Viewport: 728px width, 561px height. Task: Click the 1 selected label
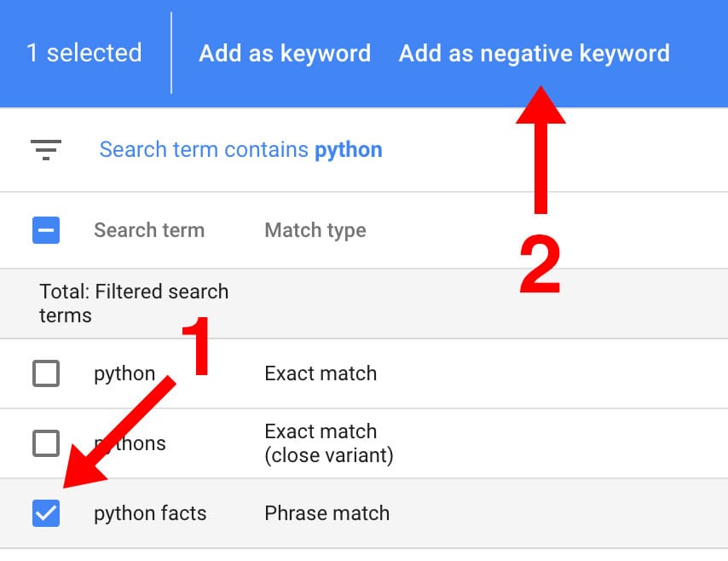[84, 53]
